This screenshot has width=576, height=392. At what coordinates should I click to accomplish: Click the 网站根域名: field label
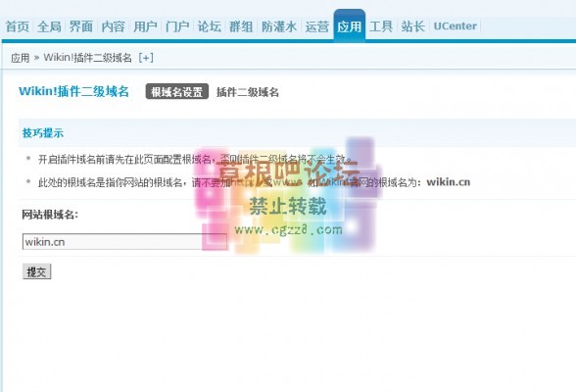click(50, 215)
